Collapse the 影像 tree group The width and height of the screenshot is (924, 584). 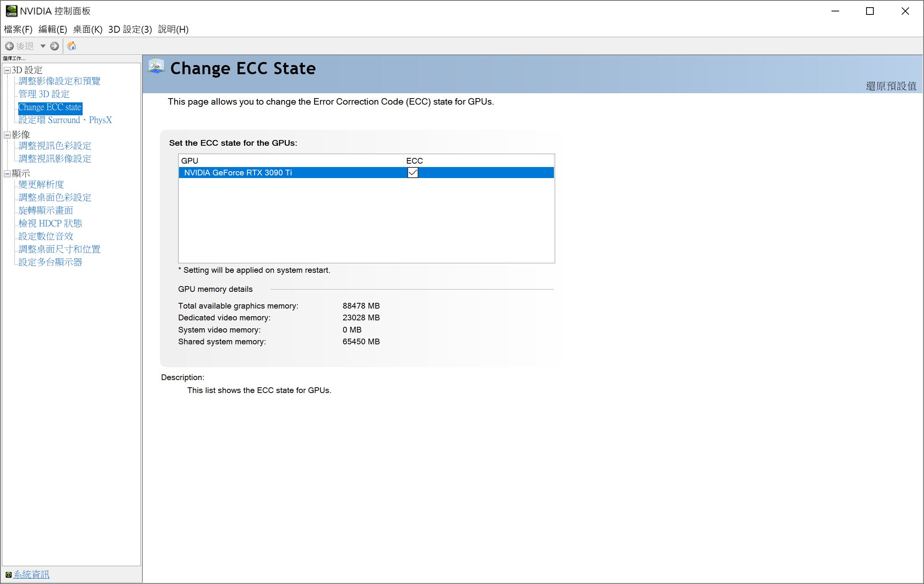pyautogui.click(x=7, y=135)
